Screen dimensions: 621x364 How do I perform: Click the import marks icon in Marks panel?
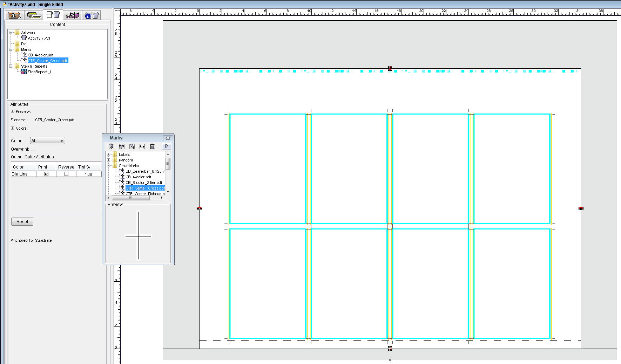[112, 146]
